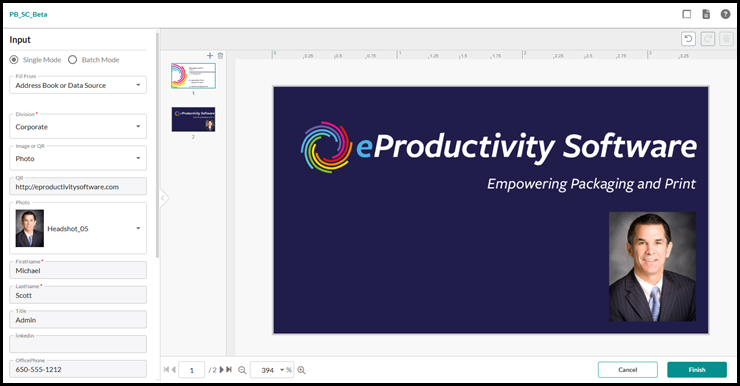Viewport: 740px width, 386px height.
Task: Open the Headshot_05 photo dropdown
Action: [x=78, y=228]
